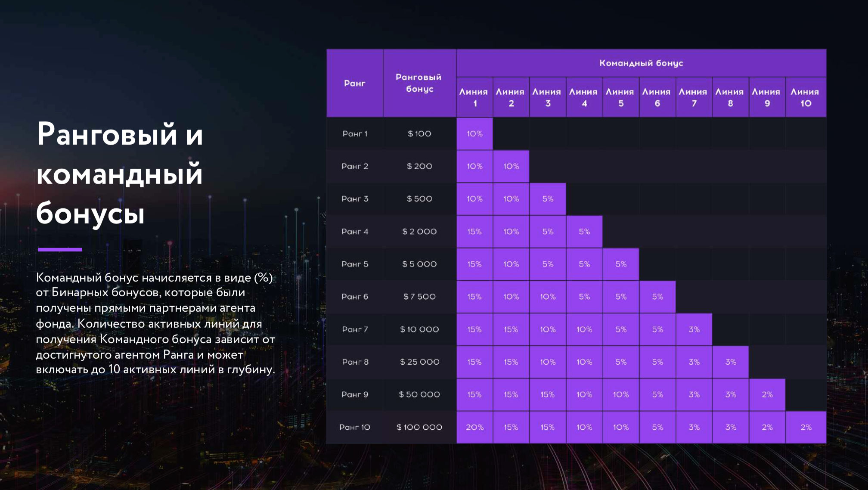Click the "Линия 8" column header
The height and width of the screenshot is (490, 868).
730,97
